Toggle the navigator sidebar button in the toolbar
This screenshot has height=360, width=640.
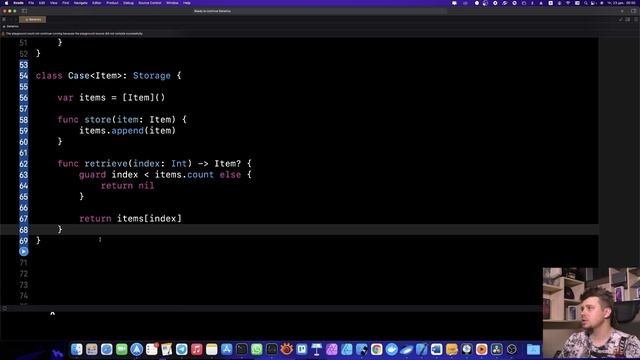(x=24, y=11)
